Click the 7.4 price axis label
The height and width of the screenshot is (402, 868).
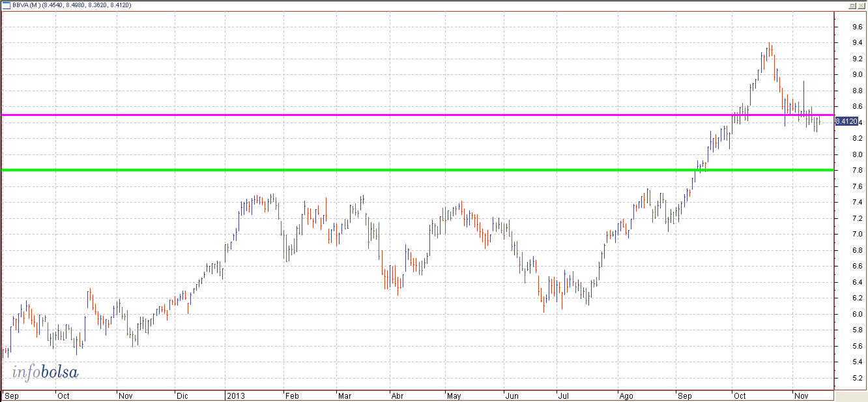click(x=857, y=202)
